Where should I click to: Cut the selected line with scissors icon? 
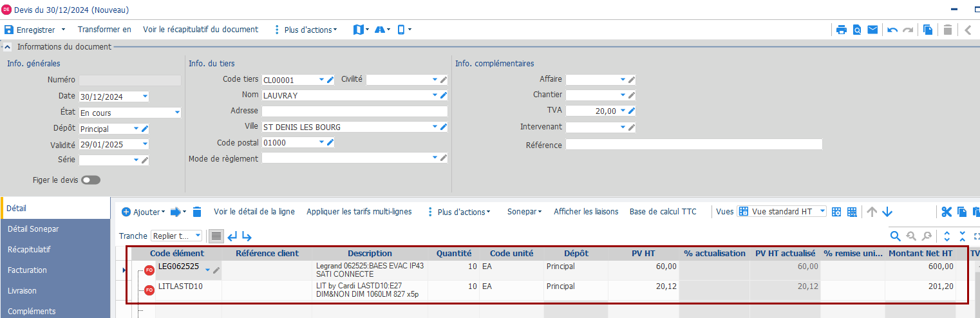pyautogui.click(x=947, y=212)
